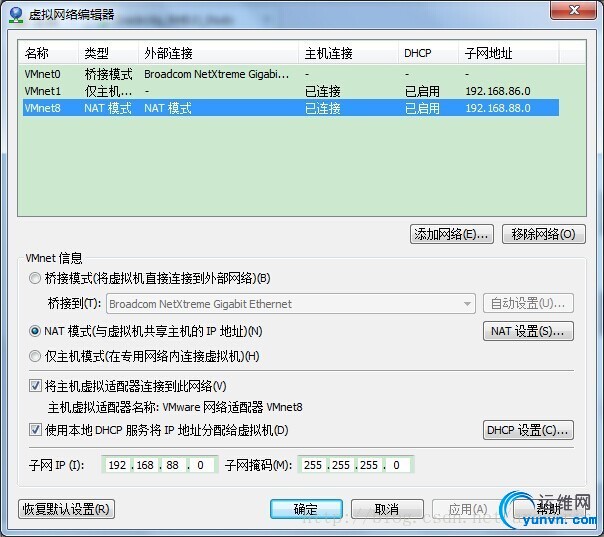The image size is (604, 537).
Task: Click the 仅主机... type cell of VMnet1
Action: pyautogui.click(x=108, y=91)
